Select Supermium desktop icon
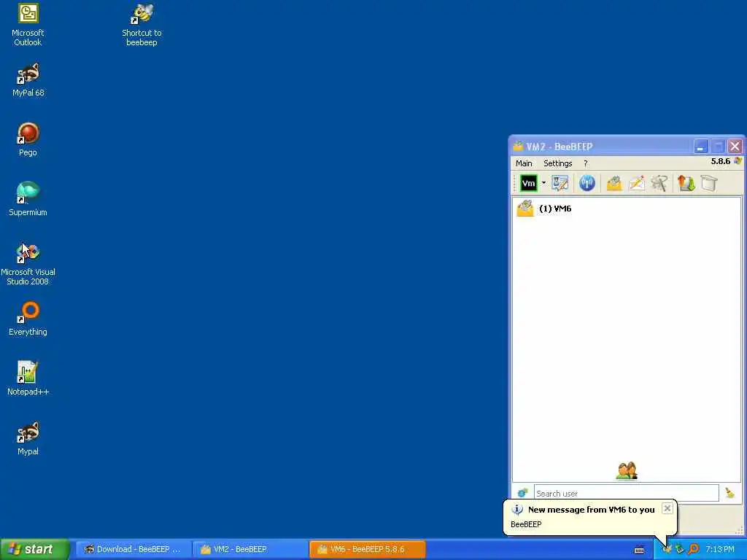This screenshot has width=747, height=560. 28,200
